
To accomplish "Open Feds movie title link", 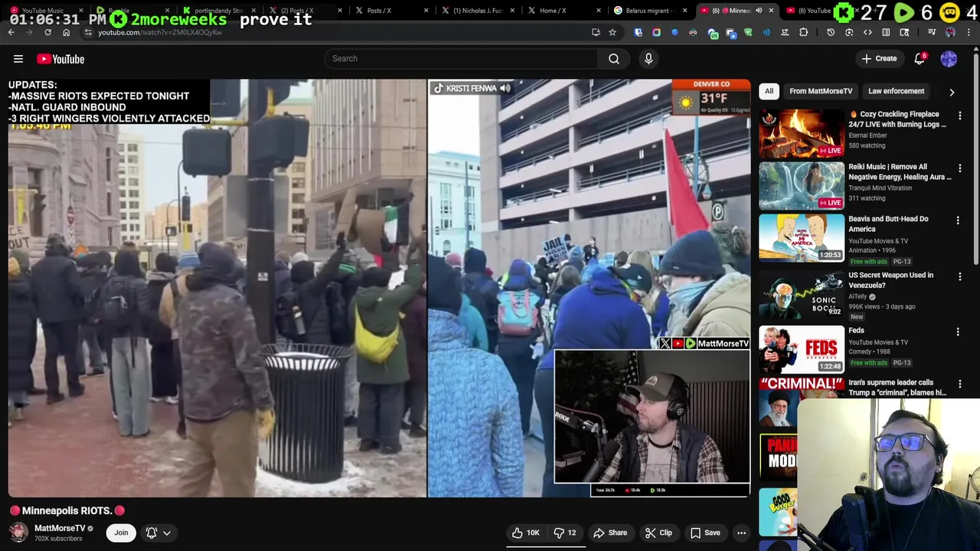I will pyautogui.click(x=856, y=331).
